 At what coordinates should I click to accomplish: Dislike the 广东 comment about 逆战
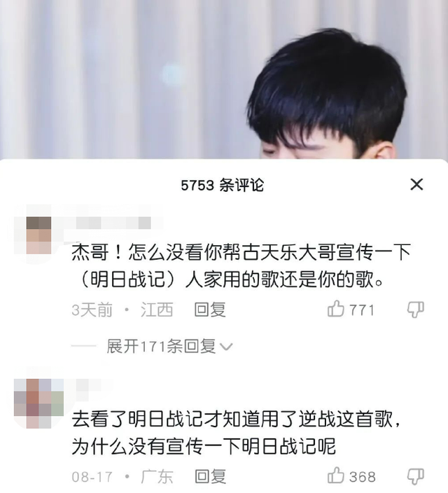pyautogui.click(x=416, y=476)
